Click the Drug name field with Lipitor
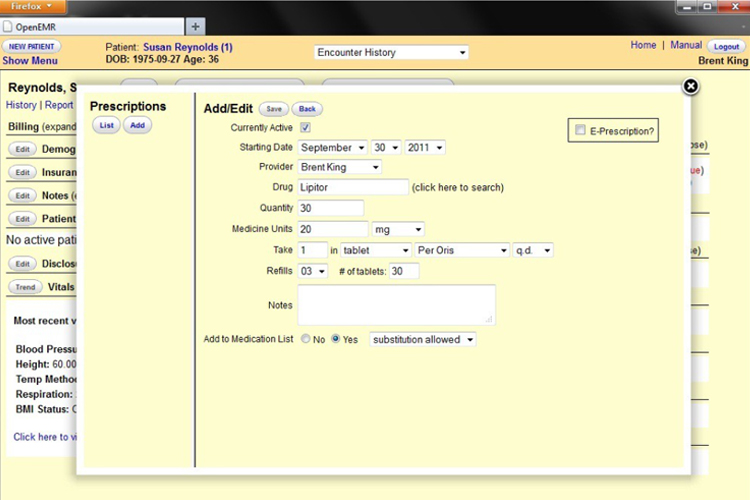The height and width of the screenshot is (500, 750). [353, 187]
